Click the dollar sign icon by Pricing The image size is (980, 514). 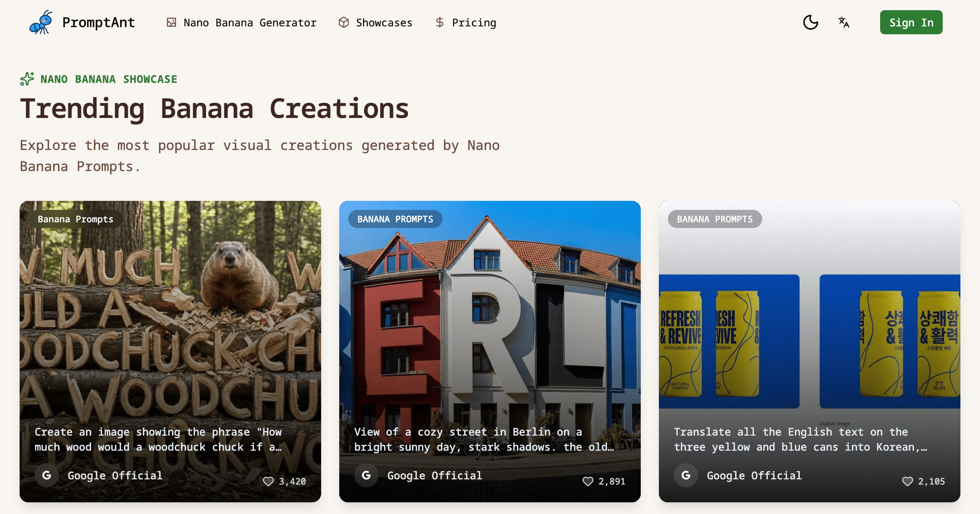pyautogui.click(x=440, y=23)
